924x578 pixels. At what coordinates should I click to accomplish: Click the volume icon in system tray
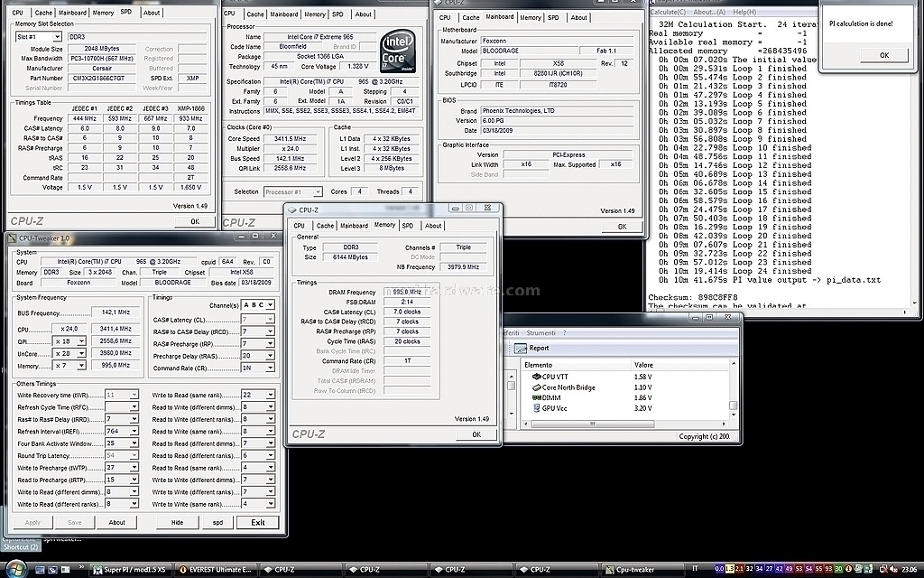[893, 569]
